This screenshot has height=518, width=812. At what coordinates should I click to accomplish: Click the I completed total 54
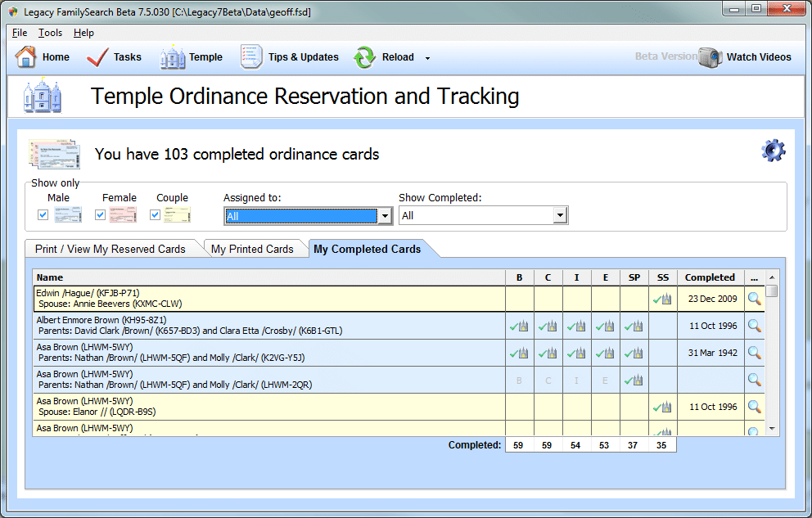coord(575,445)
